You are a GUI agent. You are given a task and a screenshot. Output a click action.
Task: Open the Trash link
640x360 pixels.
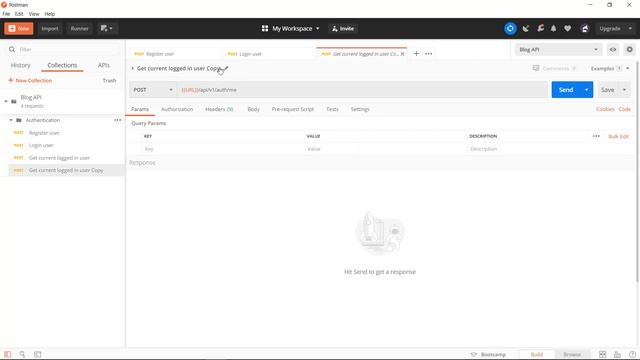(109, 80)
